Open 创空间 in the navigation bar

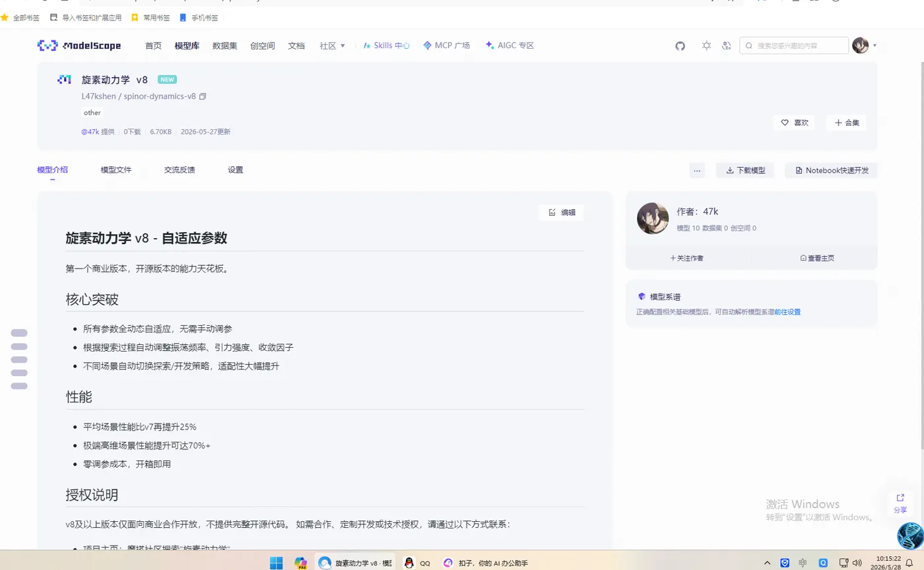(x=263, y=46)
